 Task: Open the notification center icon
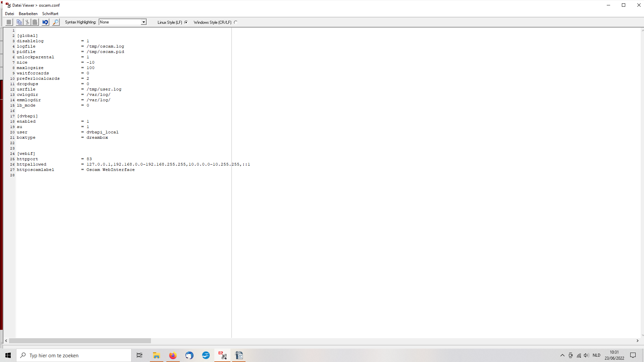click(x=633, y=355)
